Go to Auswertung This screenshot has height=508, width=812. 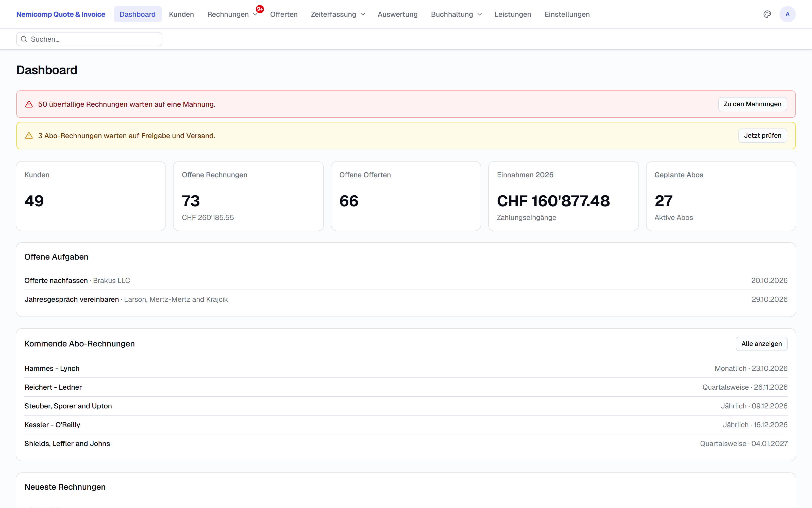398,14
